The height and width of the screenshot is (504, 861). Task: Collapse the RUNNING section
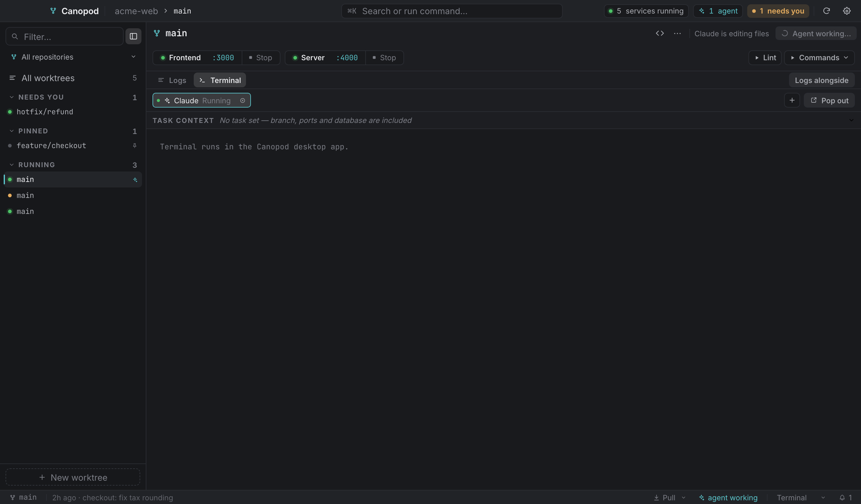[12, 165]
